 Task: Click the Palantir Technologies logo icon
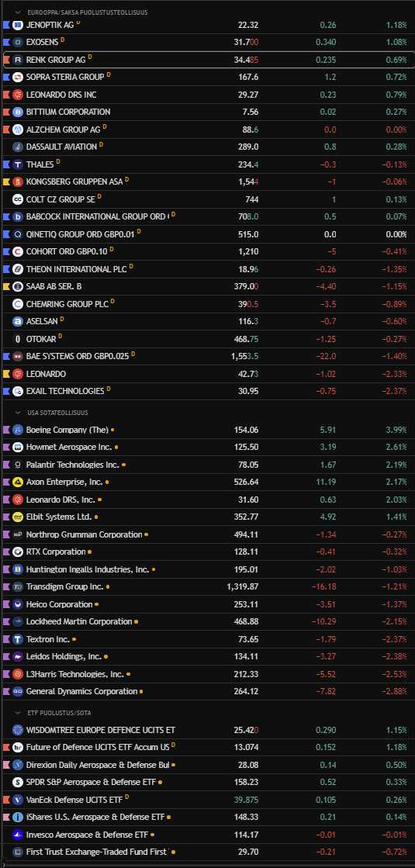pos(18,465)
